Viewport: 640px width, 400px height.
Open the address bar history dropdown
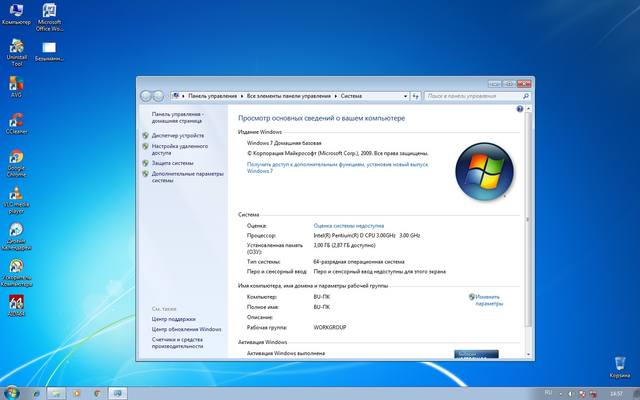click(x=405, y=96)
